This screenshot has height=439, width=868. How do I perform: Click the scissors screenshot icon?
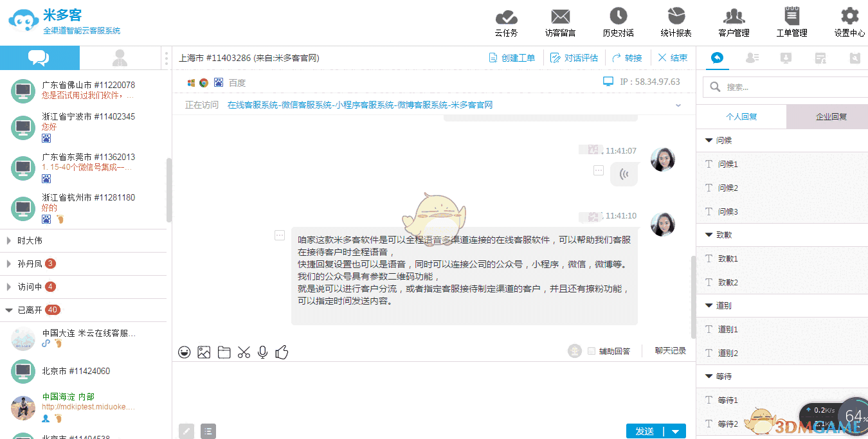pos(244,352)
